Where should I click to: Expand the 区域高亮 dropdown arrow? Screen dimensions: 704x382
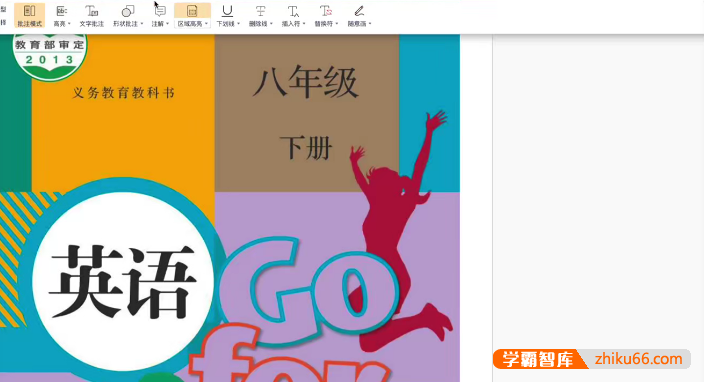206,24
